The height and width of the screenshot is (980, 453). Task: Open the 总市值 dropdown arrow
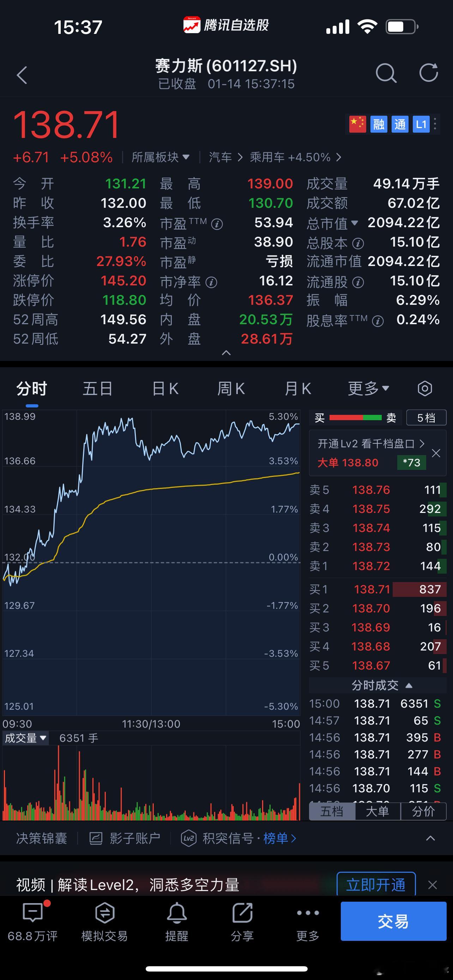[x=355, y=223]
